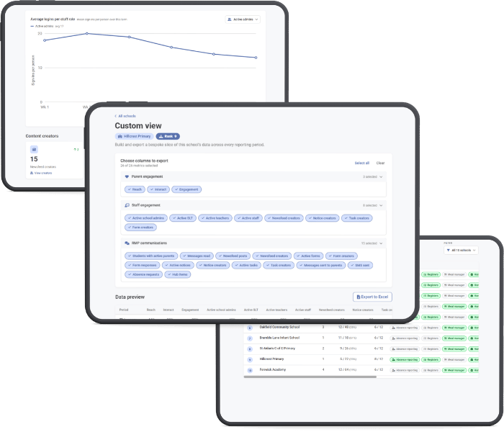Click Absence reporting chip in Fenwick Academy row

[405, 370]
